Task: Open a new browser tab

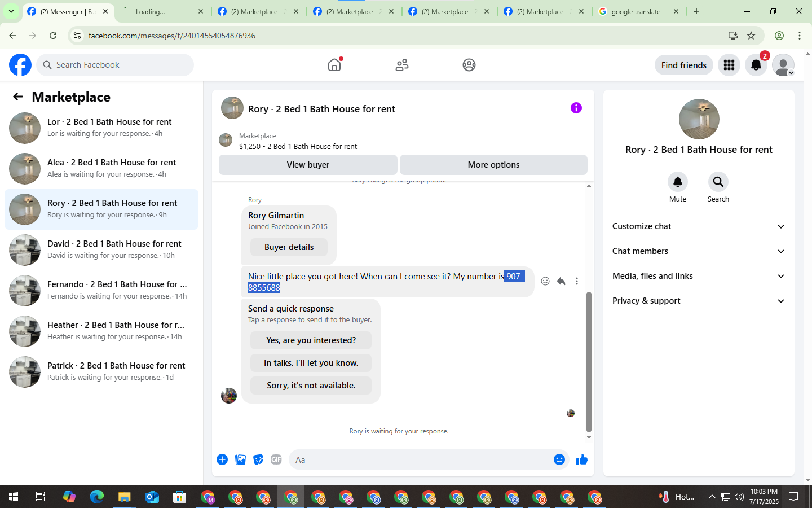Action: coord(696,11)
